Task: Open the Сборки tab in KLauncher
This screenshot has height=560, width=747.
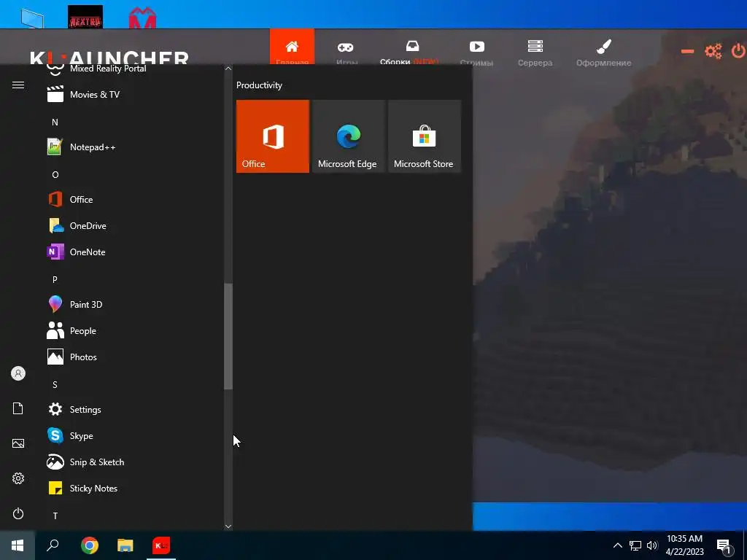Action: (410, 52)
